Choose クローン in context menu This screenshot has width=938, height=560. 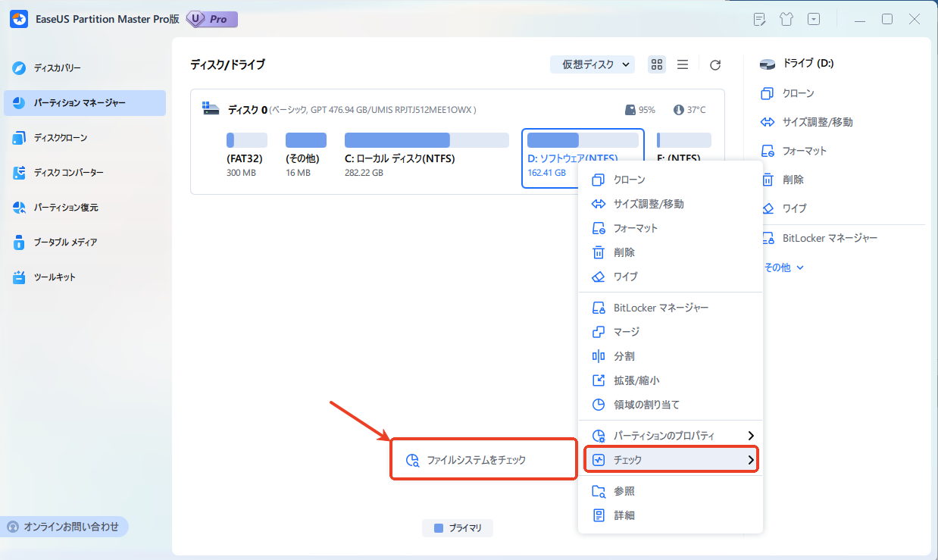click(671, 180)
